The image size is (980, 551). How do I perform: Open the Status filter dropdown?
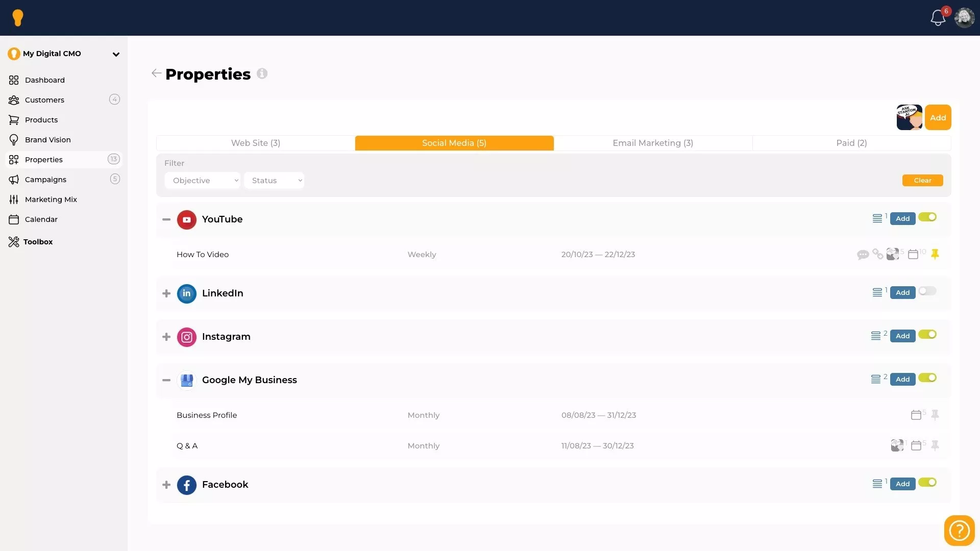[x=274, y=181]
